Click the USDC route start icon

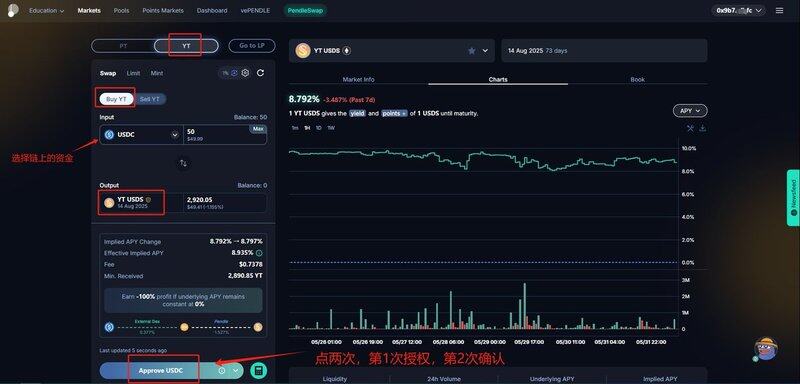[x=109, y=327]
